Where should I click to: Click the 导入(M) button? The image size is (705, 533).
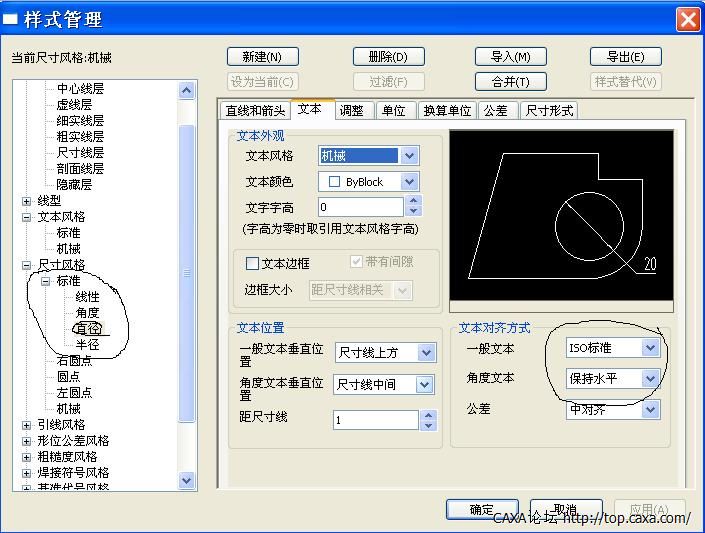(x=511, y=57)
